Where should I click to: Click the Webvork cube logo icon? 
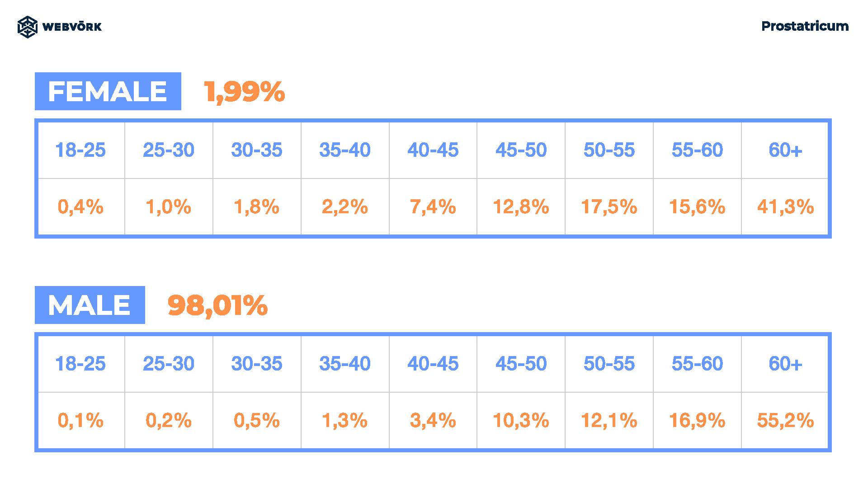pyautogui.click(x=27, y=27)
